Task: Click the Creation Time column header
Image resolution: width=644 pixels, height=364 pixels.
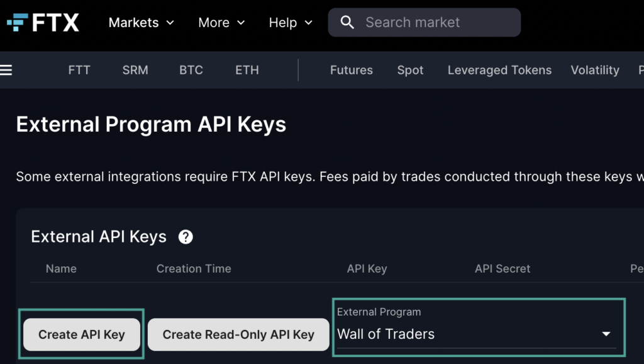Action: 194,268
